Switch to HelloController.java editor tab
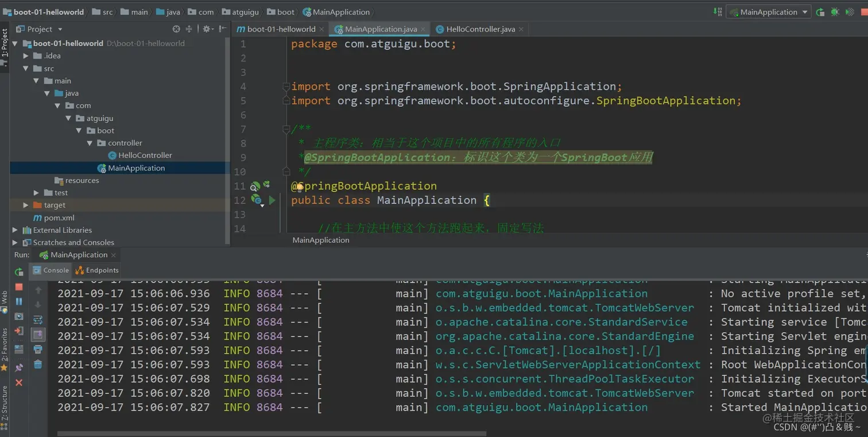The image size is (868, 437). (x=480, y=29)
